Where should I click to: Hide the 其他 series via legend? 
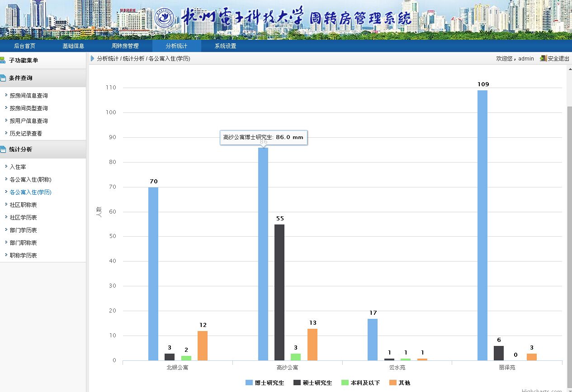[400, 383]
